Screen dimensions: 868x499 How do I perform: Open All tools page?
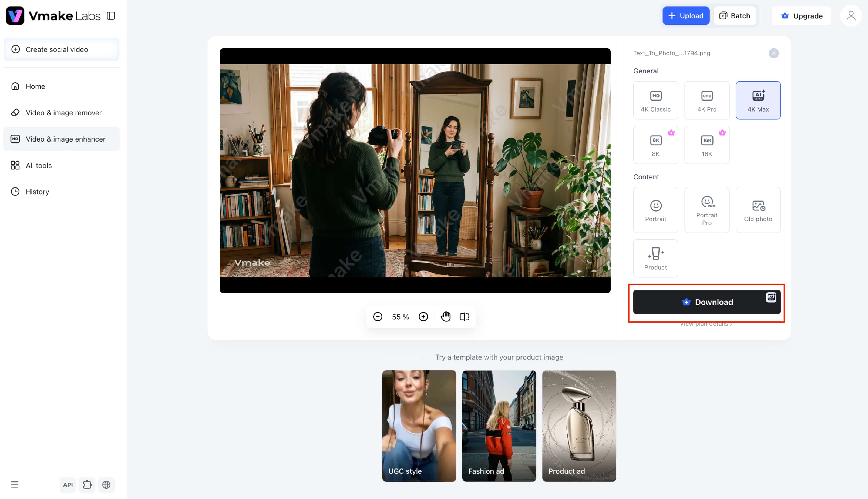click(x=62, y=166)
